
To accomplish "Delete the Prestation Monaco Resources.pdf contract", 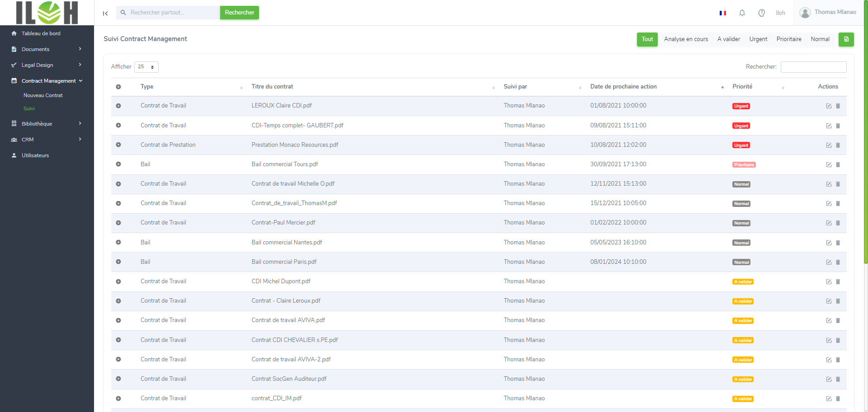I will tap(838, 145).
